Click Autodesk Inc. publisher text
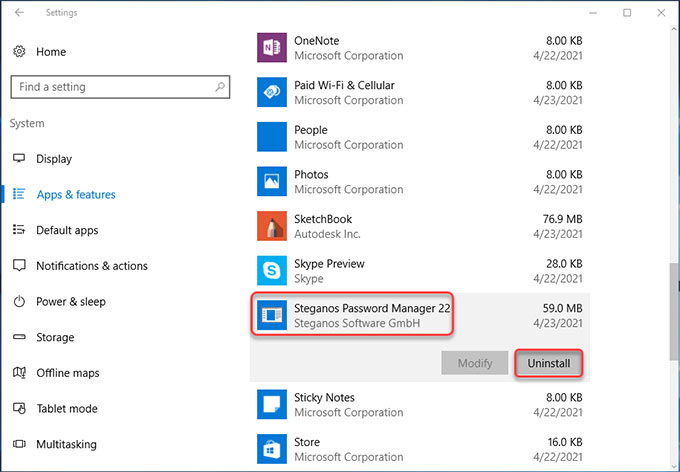This screenshot has height=472, width=680. click(x=327, y=234)
